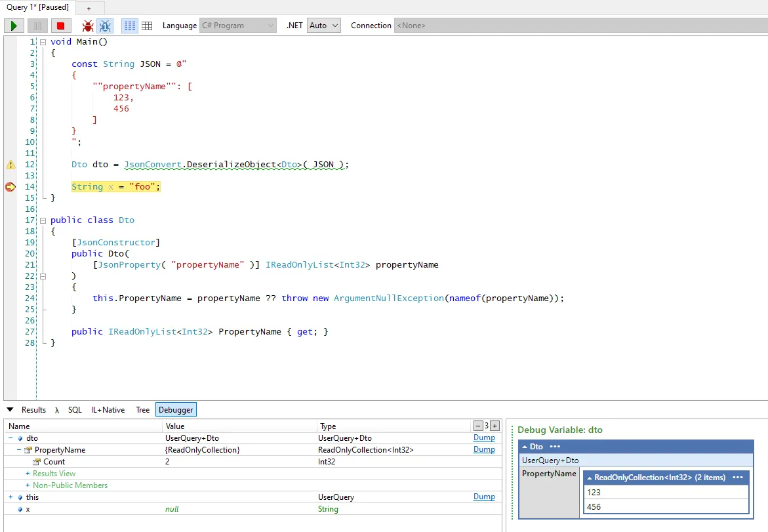Switch to data grid results view
768x532 pixels.
pos(147,26)
